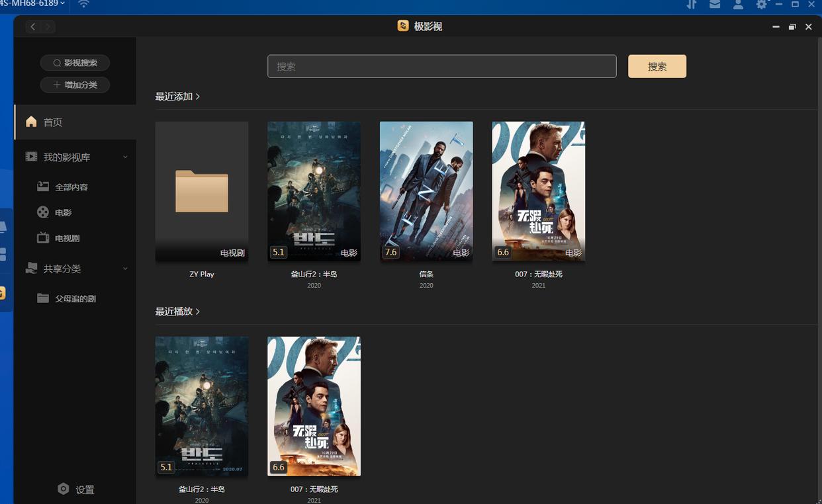Open the 信条 movie poster in recently added
822x504 pixels.
click(x=426, y=191)
